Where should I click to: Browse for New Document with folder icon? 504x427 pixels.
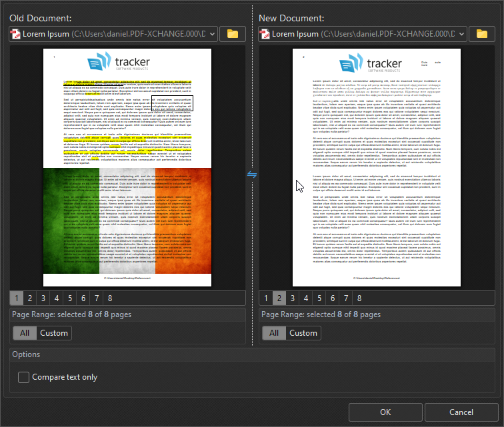tap(481, 34)
